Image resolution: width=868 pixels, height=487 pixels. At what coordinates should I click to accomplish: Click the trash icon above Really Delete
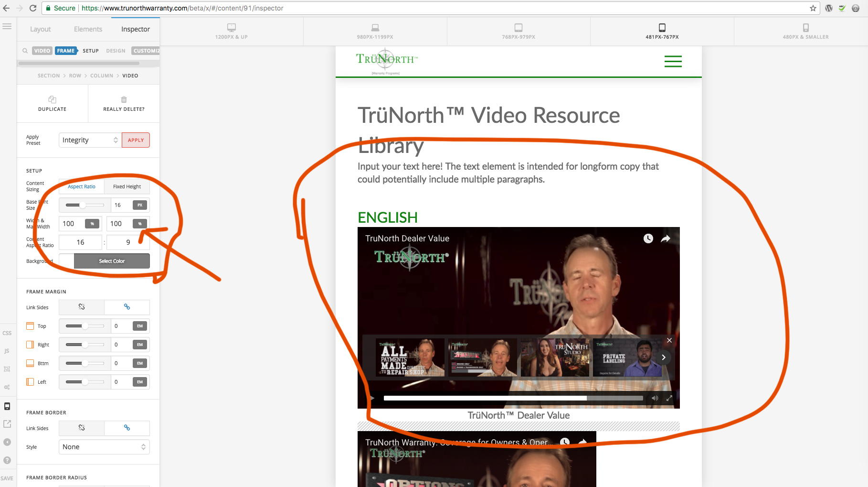(x=124, y=99)
